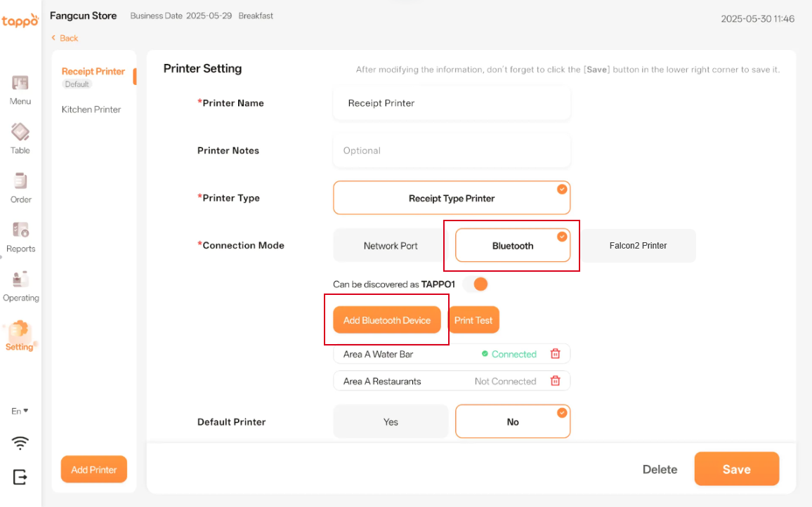The width and height of the screenshot is (812, 507).
Task: Go to the Order section
Action: tap(20, 187)
